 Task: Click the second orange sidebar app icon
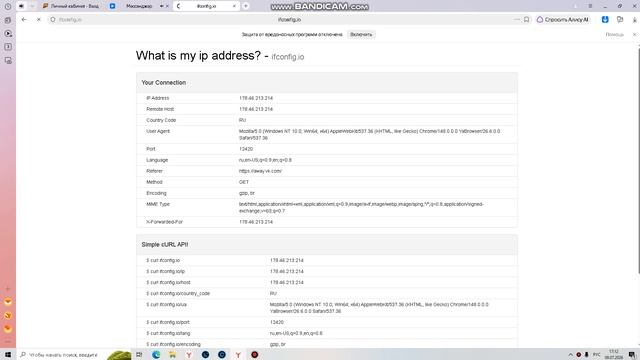click(8, 316)
